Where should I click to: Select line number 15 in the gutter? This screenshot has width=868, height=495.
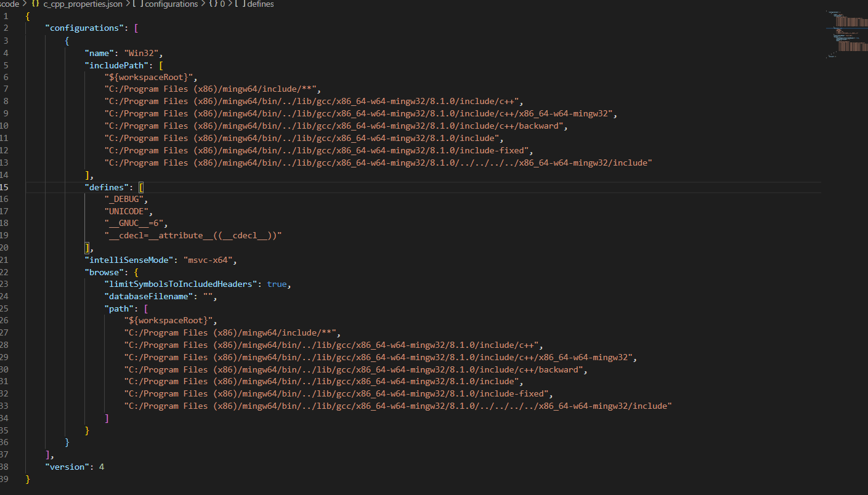(x=5, y=187)
